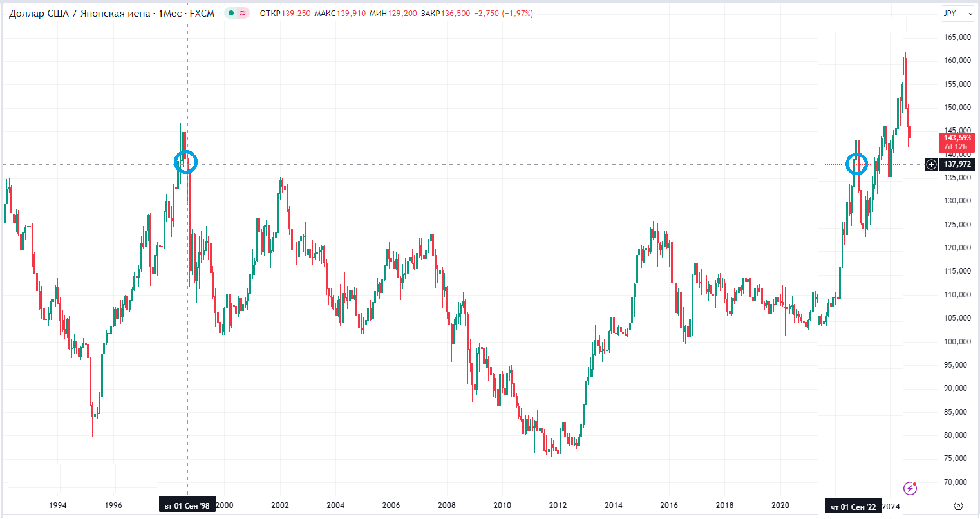Click the 2016 time axis label

click(x=669, y=505)
